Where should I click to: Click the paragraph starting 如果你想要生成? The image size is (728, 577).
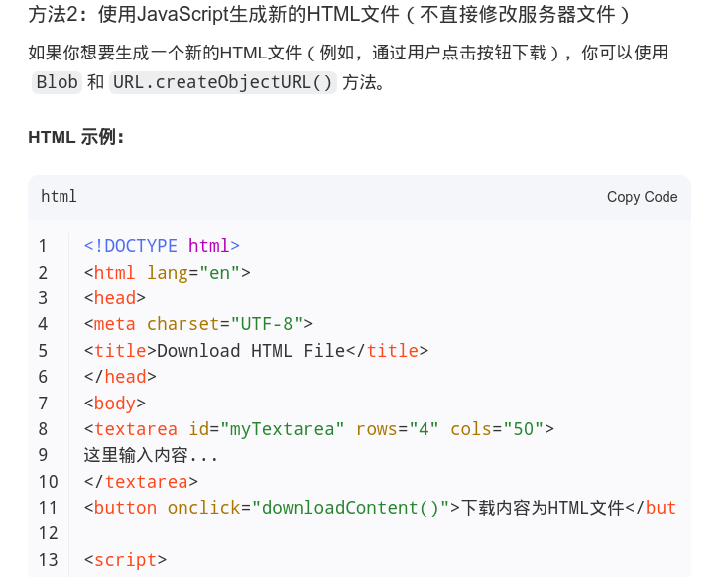348,67
